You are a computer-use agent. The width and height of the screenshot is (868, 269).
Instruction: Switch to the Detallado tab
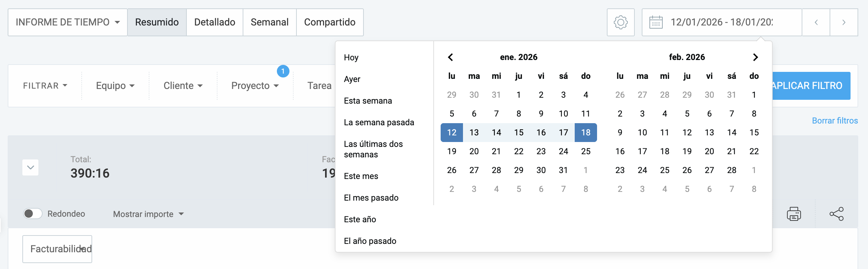214,22
